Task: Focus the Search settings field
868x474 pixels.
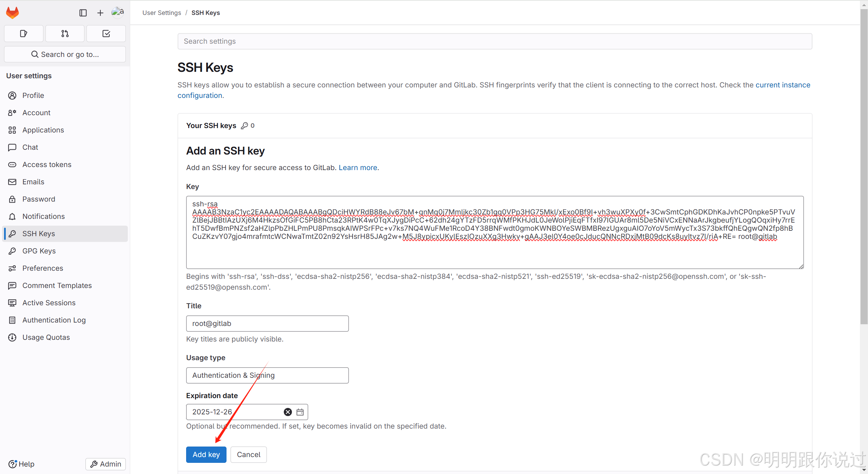Action: pos(495,41)
